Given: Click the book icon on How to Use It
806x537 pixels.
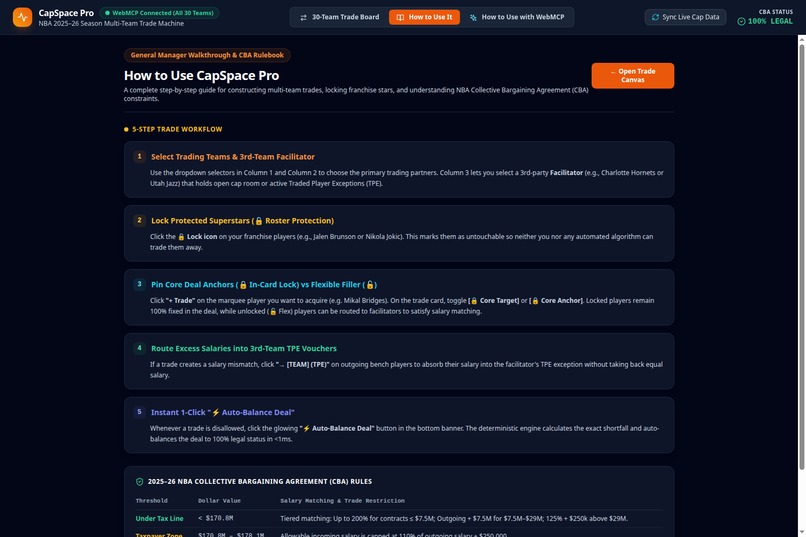Looking at the screenshot, I should pos(400,17).
